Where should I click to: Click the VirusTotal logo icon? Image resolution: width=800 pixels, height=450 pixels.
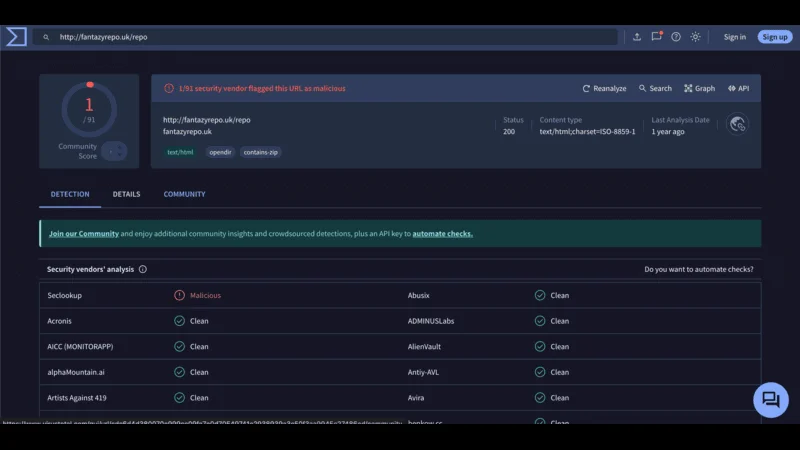coord(16,37)
